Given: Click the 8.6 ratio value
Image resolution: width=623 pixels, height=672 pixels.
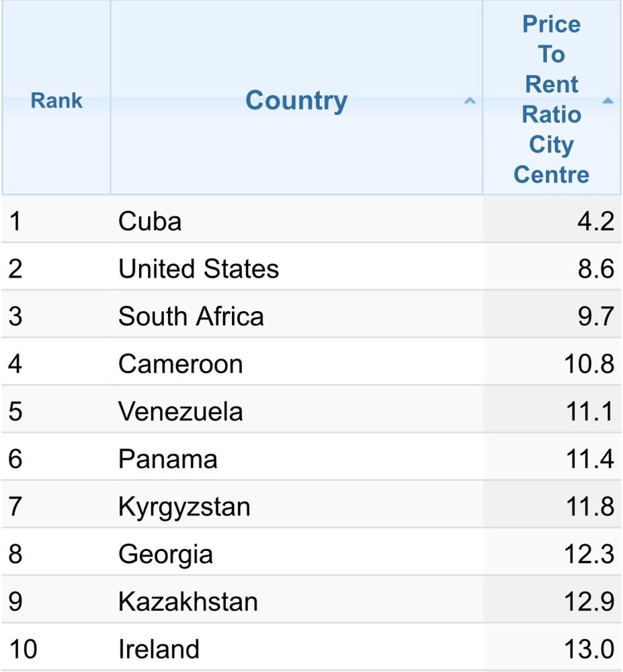Looking at the screenshot, I should click(x=595, y=269).
